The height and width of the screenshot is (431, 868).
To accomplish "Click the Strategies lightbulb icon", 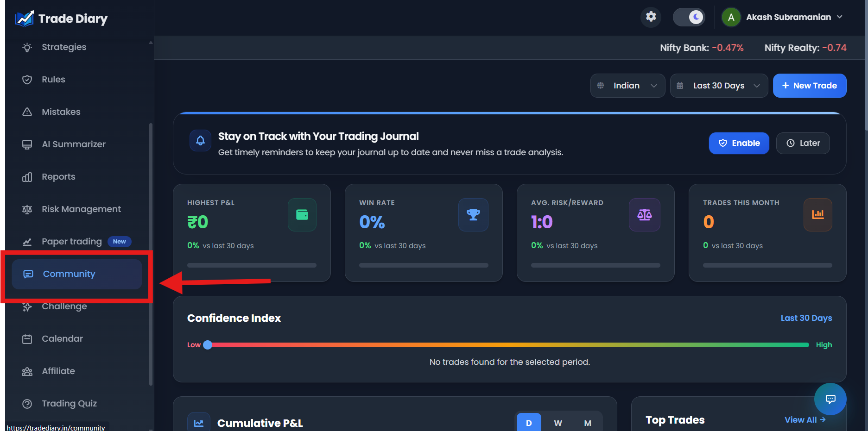I will click(27, 47).
